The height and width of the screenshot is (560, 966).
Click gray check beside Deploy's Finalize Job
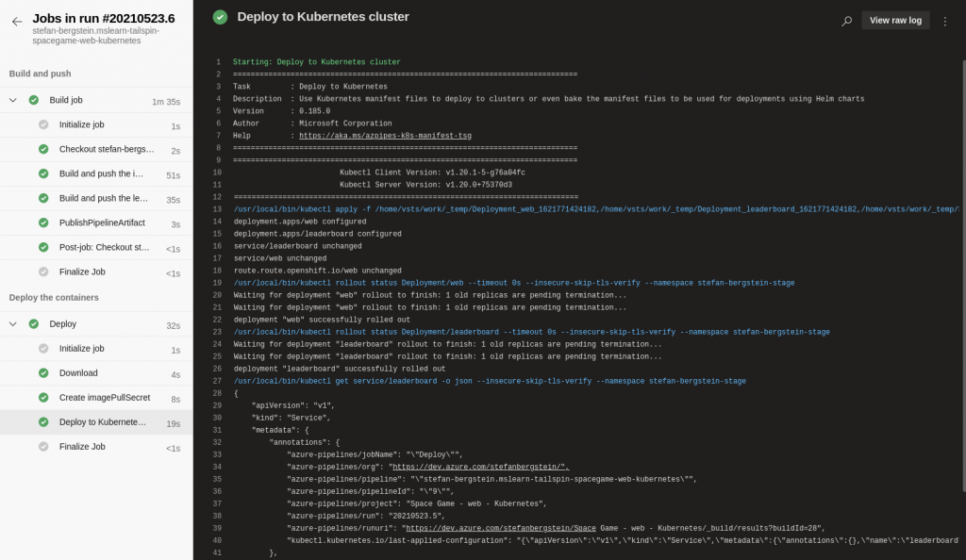click(x=43, y=447)
